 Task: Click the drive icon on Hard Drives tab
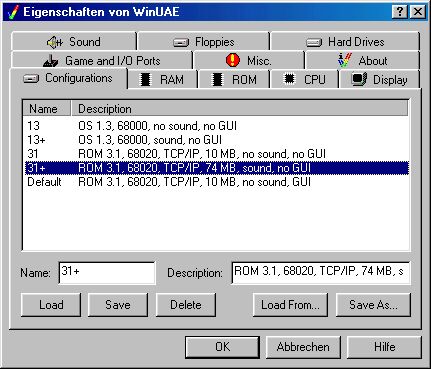click(314, 43)
